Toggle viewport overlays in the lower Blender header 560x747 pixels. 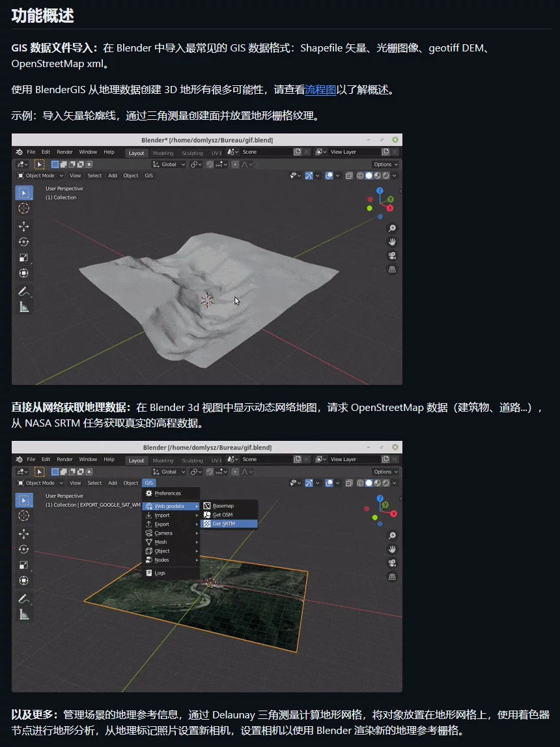coord(329,483)
